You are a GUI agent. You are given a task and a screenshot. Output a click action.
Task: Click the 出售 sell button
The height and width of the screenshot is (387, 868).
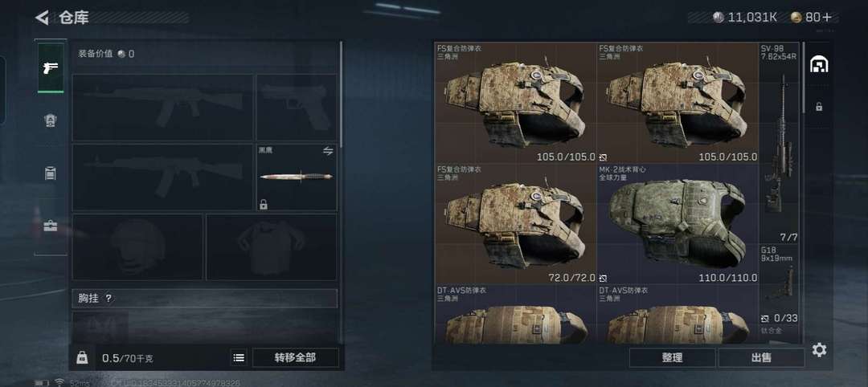pos(761,358)
